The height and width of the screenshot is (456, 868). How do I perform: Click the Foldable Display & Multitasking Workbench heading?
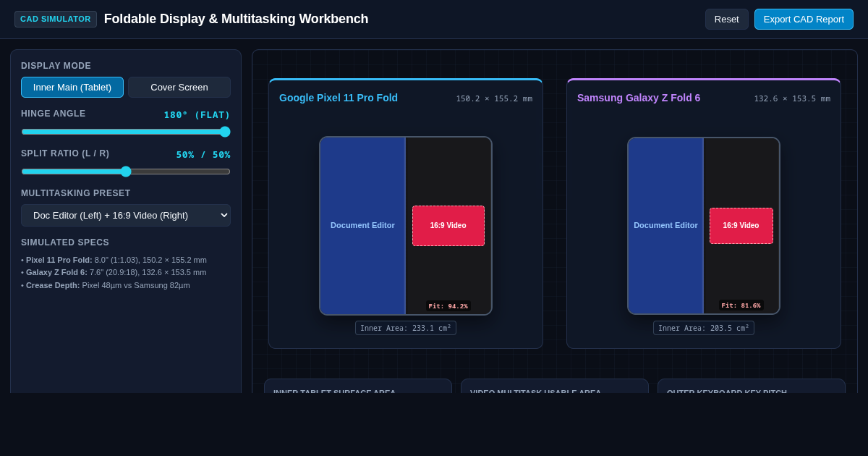[x=236, y=19]
